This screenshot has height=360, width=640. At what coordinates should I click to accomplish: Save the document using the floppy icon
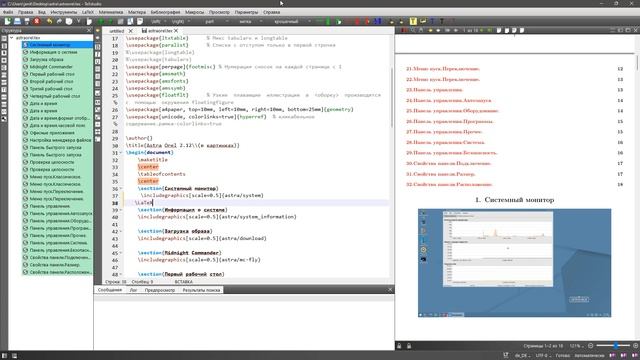click(x=27, y=21)
